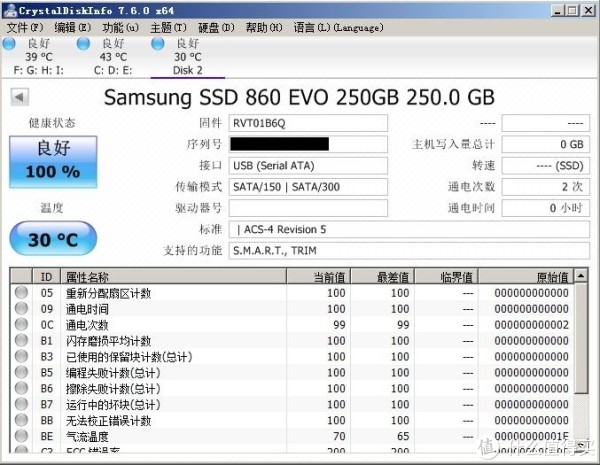Click status orb for attribute 09 row

click(x=21, y=308)
